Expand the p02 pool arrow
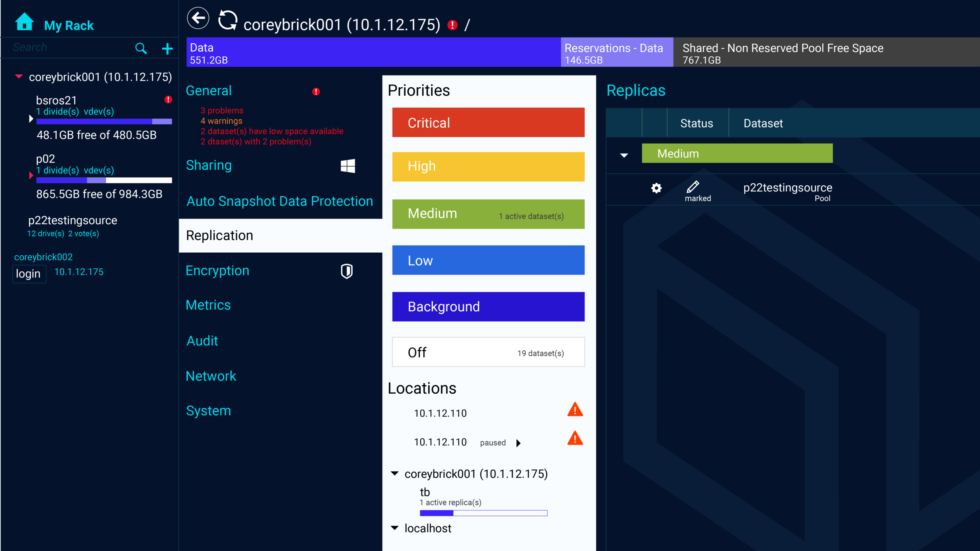Viewport: 980px width, 551px height. (31, 175)
